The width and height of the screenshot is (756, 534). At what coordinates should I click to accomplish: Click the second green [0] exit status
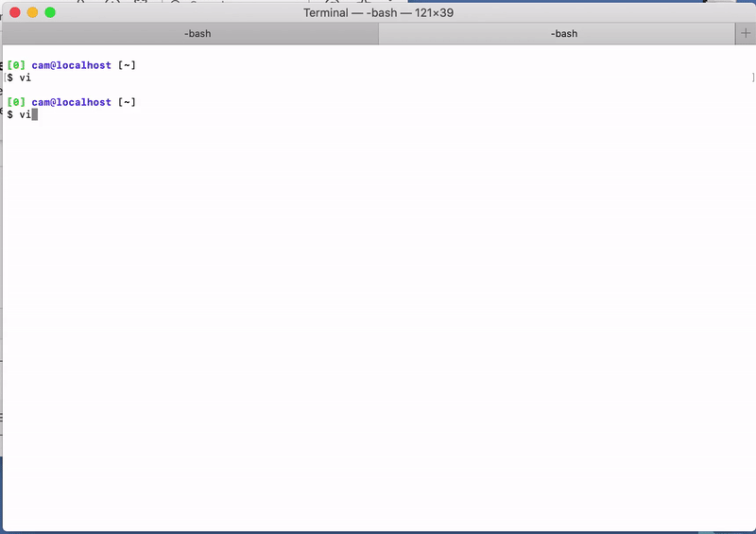(16, 102)
